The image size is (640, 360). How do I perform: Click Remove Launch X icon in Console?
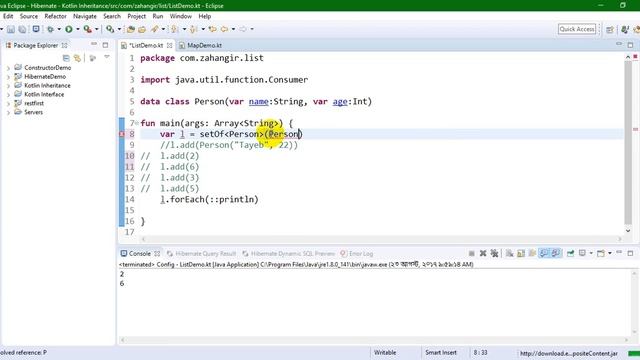483,253
